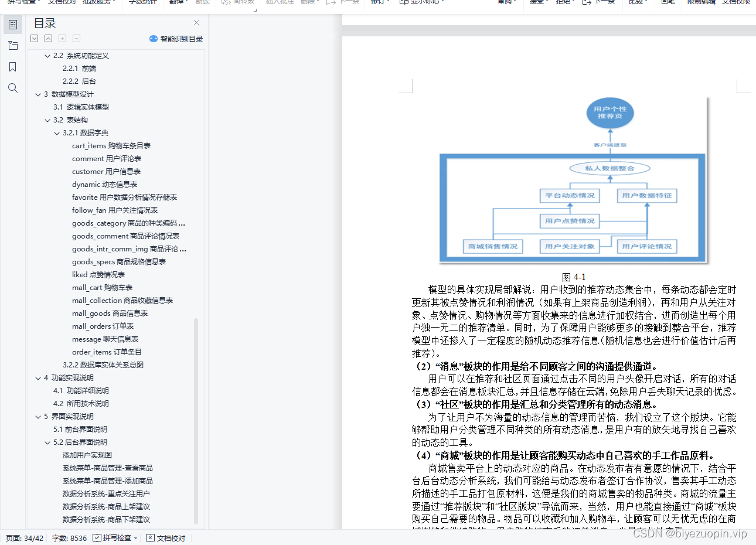Image resolution: width=756 pixels, height=545 pixels.
Task: Select goods_intr_comm_img 商品评论 entry
Action: 129,249
